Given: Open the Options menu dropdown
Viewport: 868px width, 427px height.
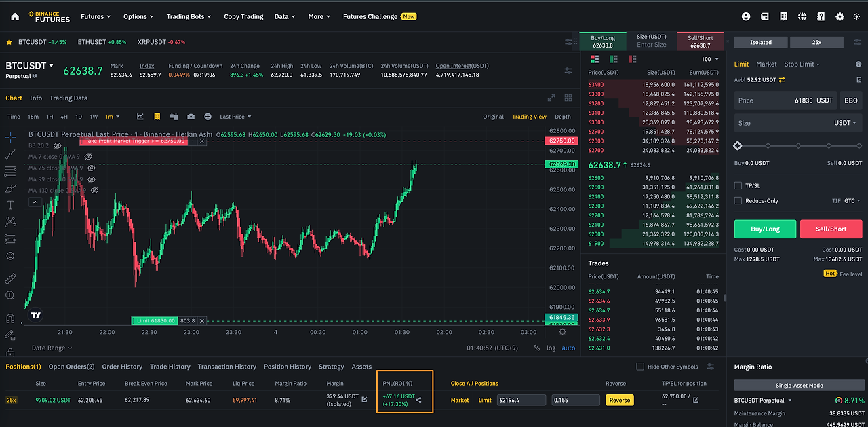Looking at the screenshot, I should [x=139, y=16].
